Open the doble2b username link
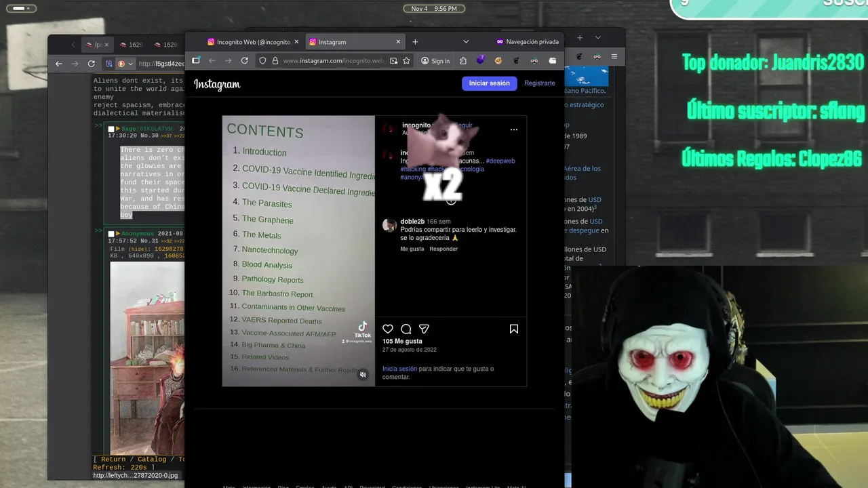The height and width of the screenshot is (488, 868). (x=412, y=222)
